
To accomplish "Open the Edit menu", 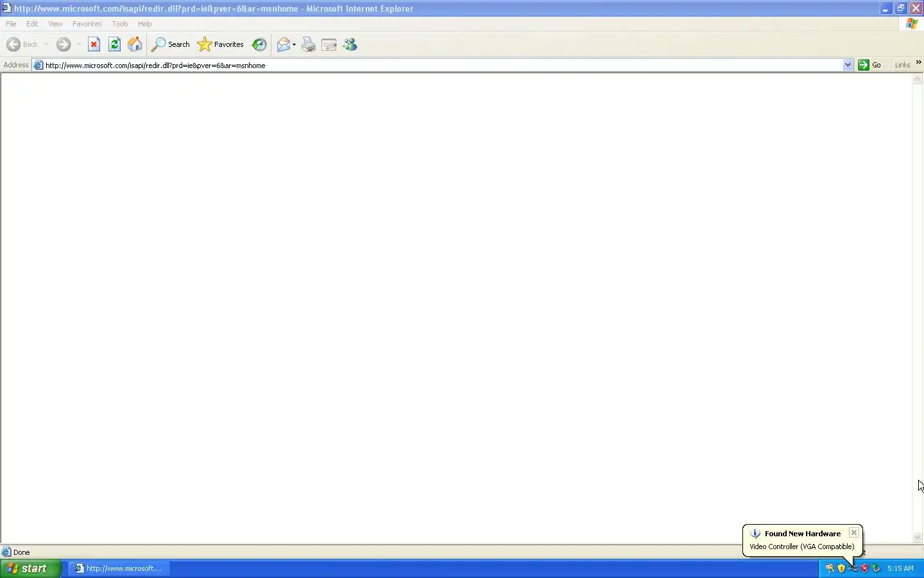I will point(32,24).
